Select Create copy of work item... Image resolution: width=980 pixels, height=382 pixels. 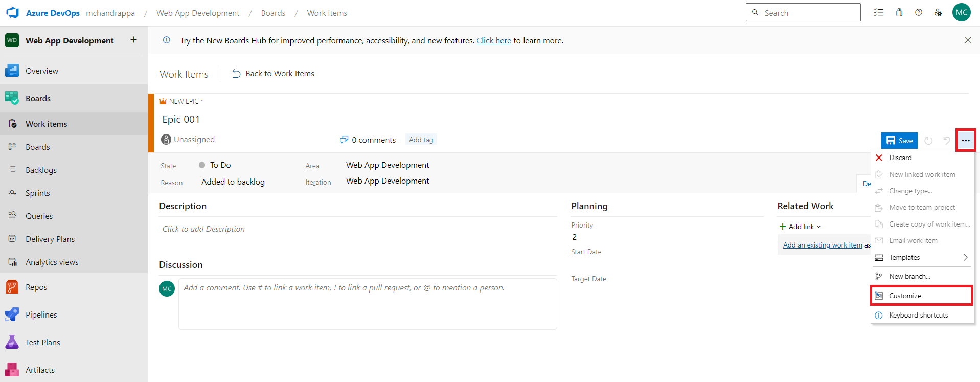click(x=922, y=224)
